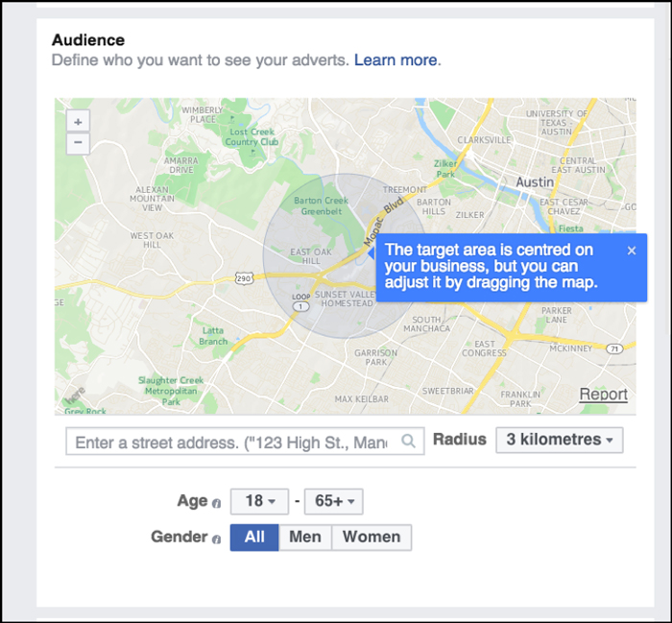This screenshot has width=672, height=623.
Task: Select Women gender option
Action: click(372, 538)
